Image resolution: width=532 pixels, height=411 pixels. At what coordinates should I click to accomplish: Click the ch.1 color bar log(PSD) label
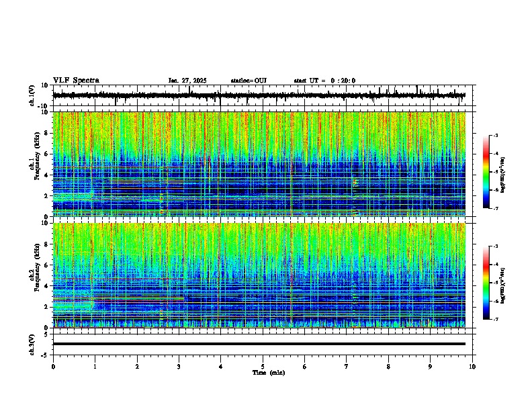point(503,175)
